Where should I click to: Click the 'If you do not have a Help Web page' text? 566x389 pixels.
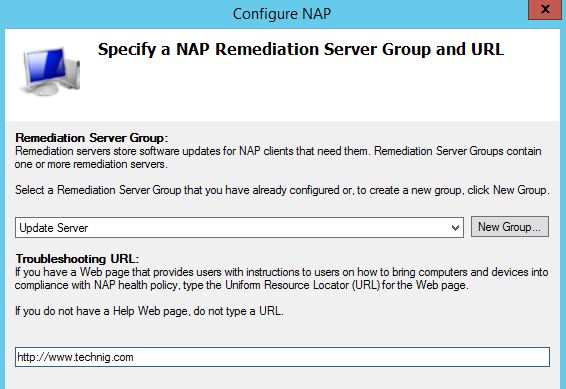tap(149, 311)
